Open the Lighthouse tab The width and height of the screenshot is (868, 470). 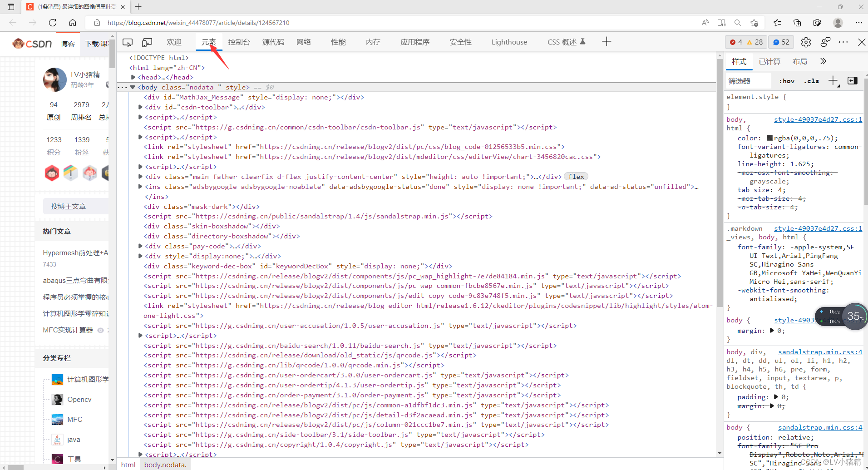tap(509, 42)
